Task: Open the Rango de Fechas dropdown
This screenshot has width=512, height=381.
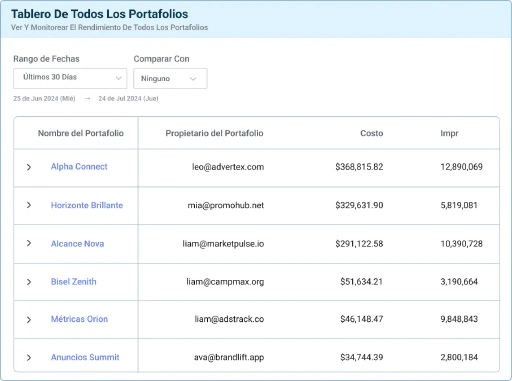Action: pos(70,78)
